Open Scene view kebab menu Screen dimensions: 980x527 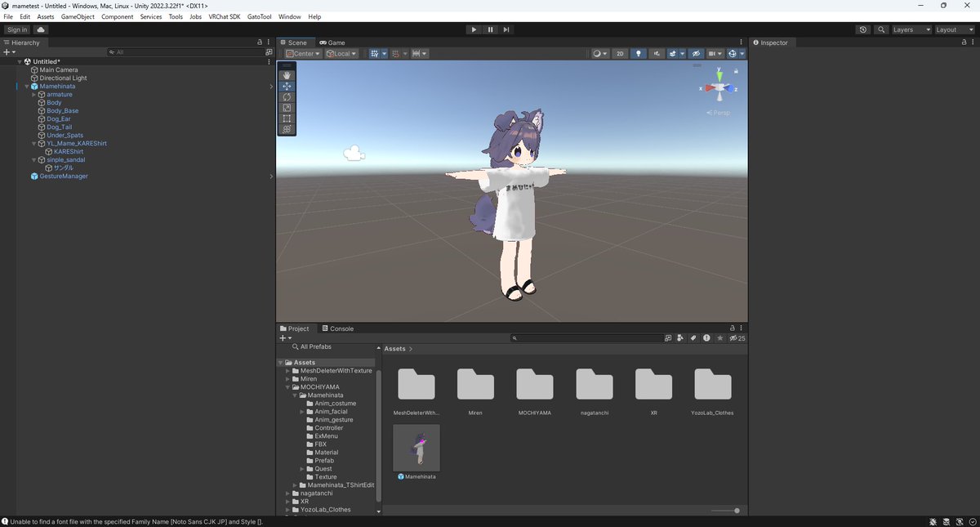click(x=742, y=42)
